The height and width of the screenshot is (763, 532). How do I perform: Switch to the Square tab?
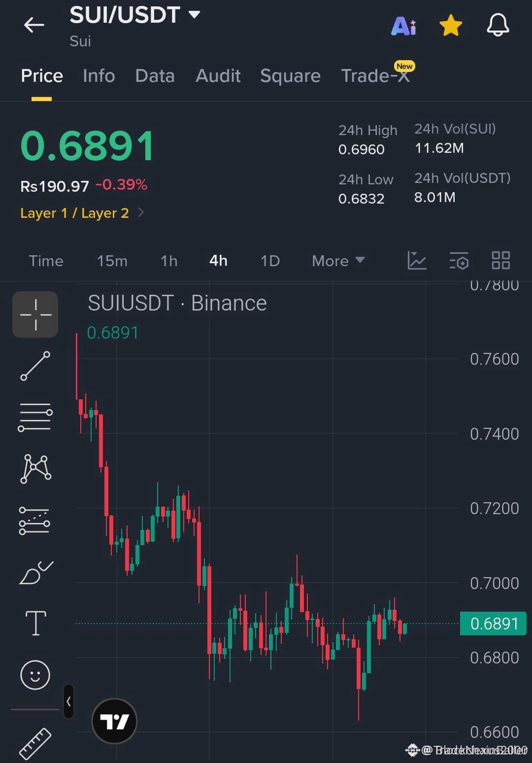tap(290, 76)
